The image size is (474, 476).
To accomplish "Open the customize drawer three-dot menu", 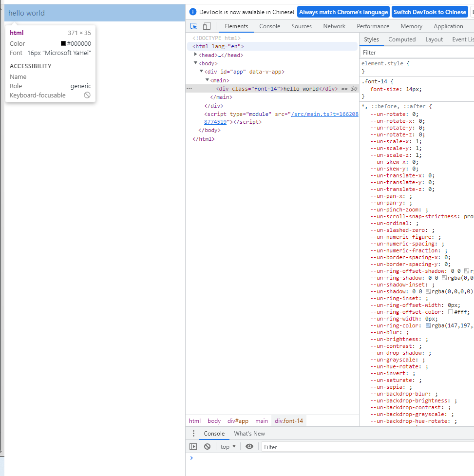I will pos(193,434).
